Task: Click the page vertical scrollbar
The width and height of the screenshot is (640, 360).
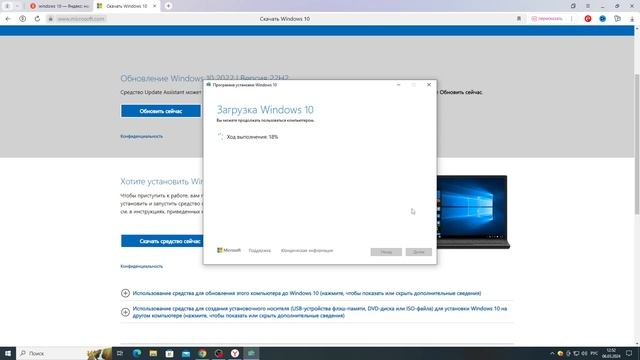Action: coord(637,143)
